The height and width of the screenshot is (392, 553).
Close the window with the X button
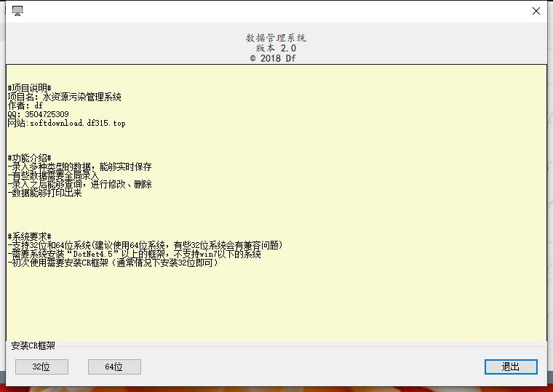click(536, 11)
